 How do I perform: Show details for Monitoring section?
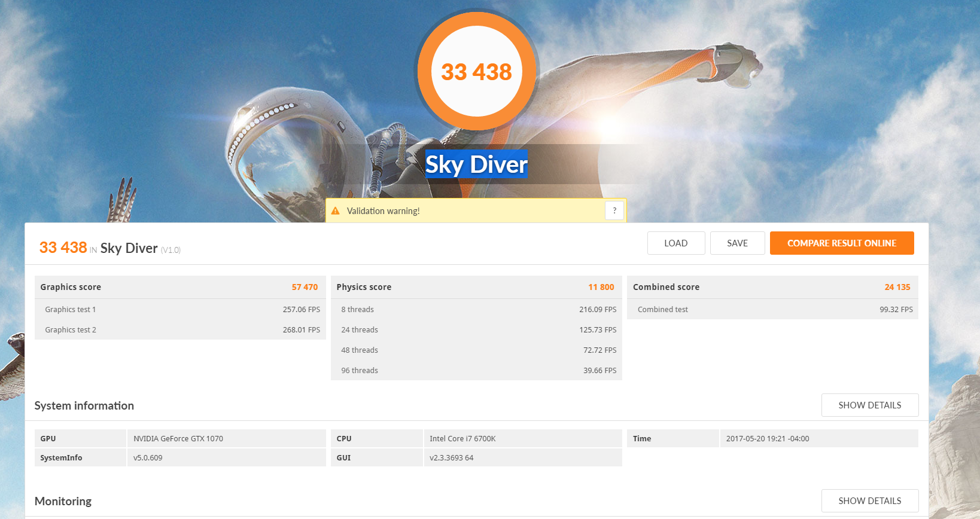click(x=870, y=501)
